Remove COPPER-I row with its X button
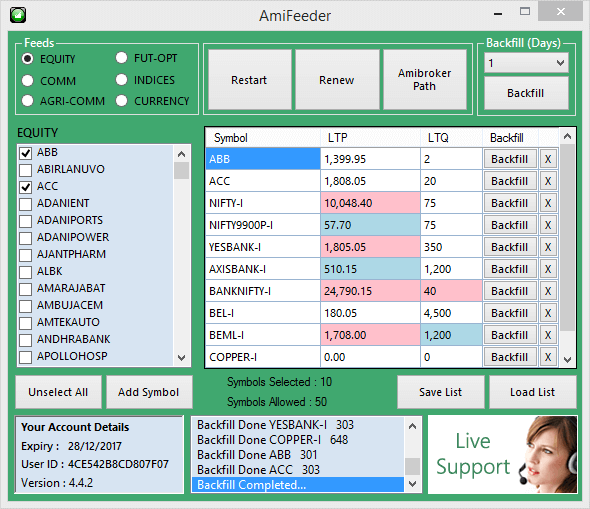Viewport: 590px width, 509px height. pos(548,357)
